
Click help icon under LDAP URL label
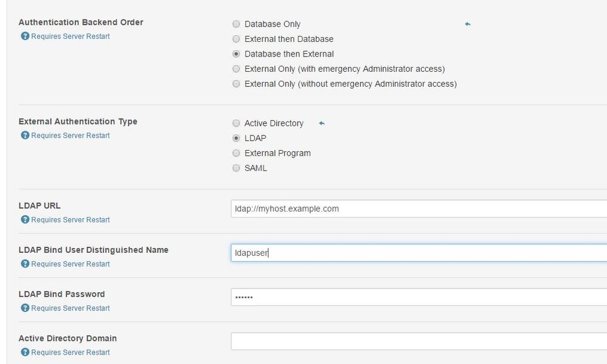point(25,220)
